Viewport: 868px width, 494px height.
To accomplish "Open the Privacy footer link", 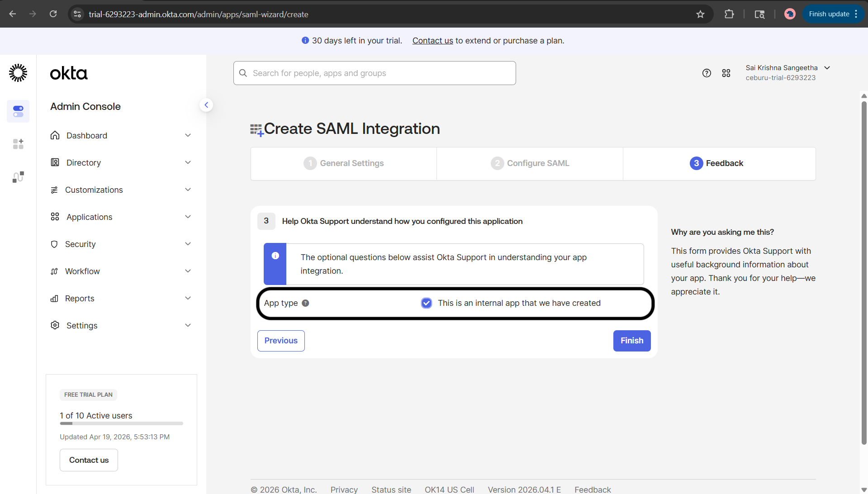I will [344, 489].
